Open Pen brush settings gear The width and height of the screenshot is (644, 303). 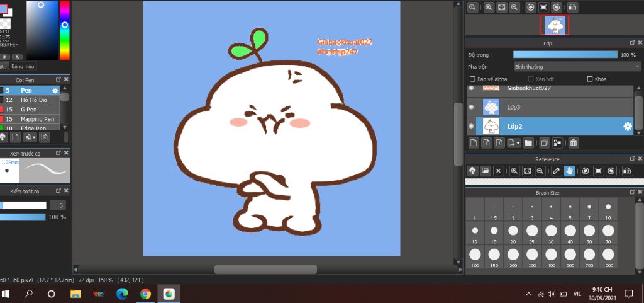(x=55, y=91)
